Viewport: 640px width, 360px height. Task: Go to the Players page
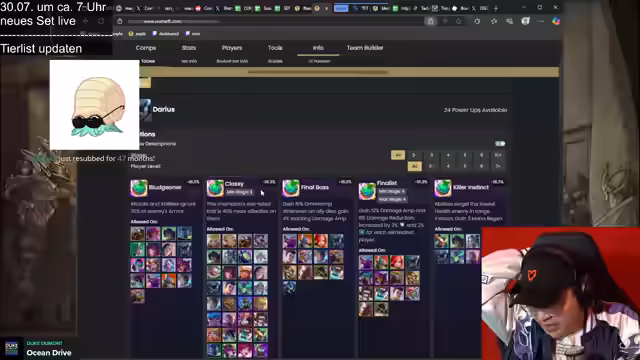coord(232,48)
